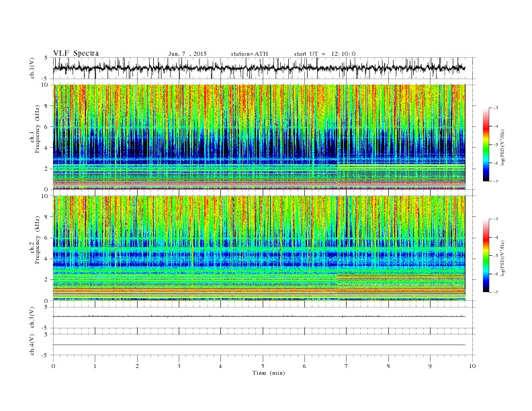Viewport: 532px width, 411px height.
Task: Click the ch.1 spectrogram color scale bar
Action: (486, 145)
